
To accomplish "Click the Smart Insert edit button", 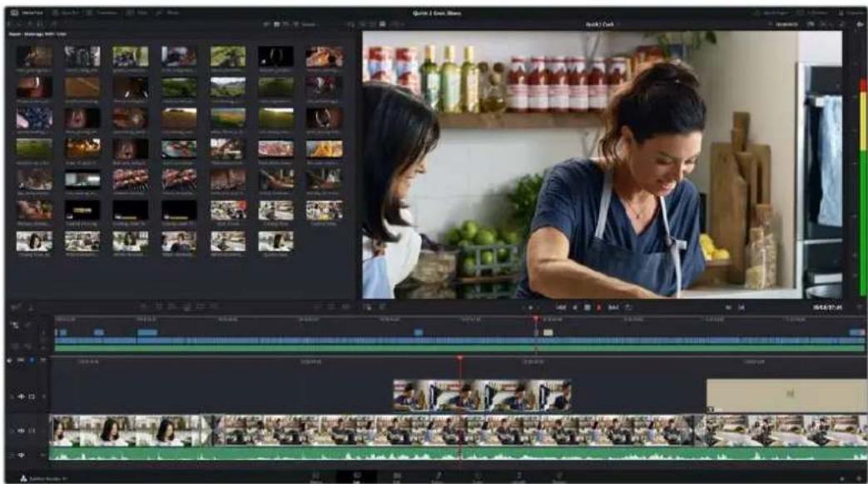I will tap(143, 307).
